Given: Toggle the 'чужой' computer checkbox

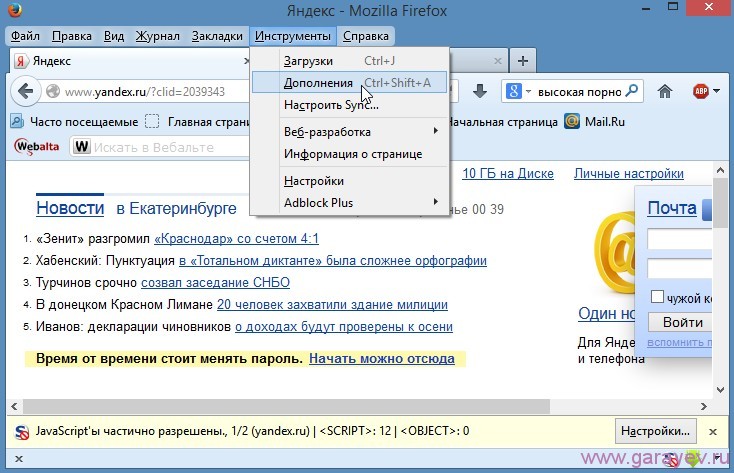Looking at the screenshot, I should (x=657, y=296).
